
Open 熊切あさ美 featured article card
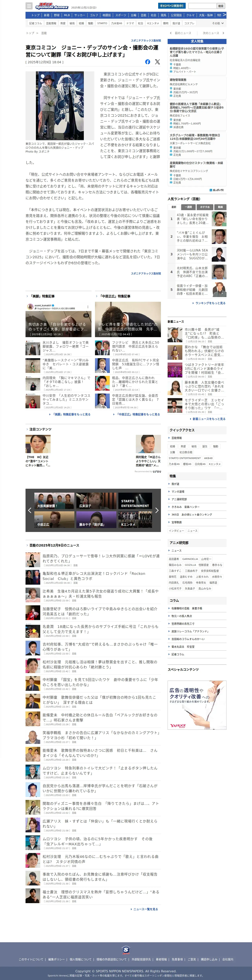point(58,319)
